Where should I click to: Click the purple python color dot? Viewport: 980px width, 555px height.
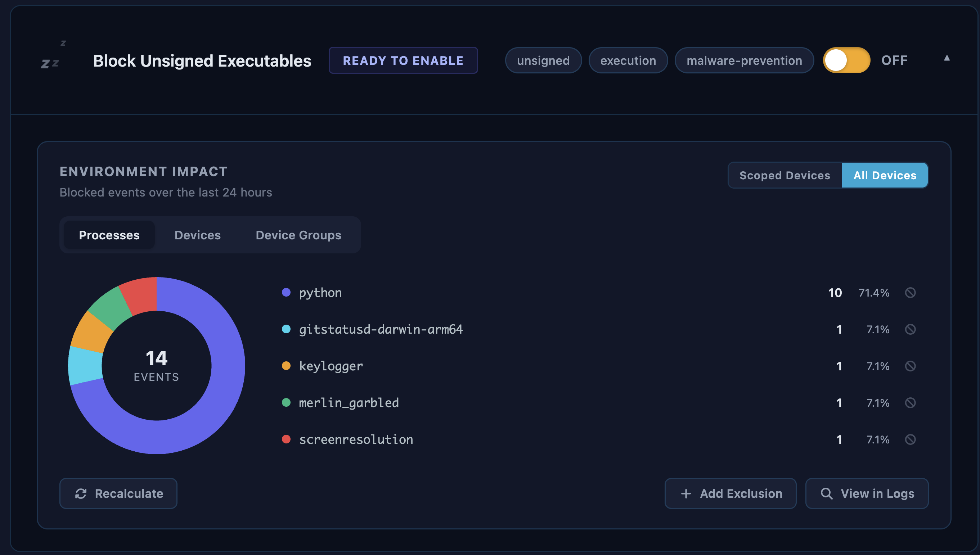(286, 293)
